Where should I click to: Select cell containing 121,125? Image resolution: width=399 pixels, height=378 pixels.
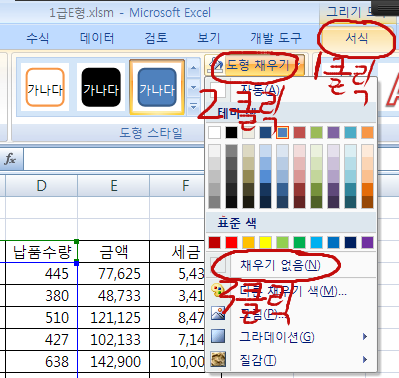pyautogui.click(x=114, y=318)
